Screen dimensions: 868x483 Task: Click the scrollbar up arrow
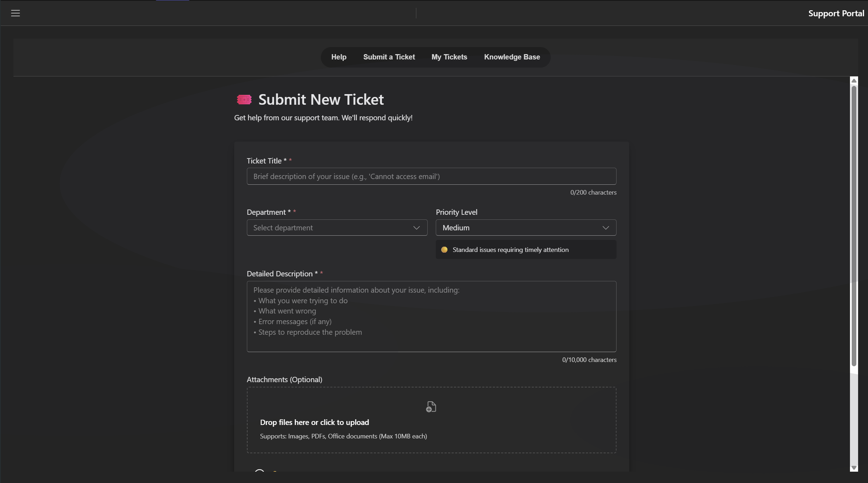[x=854, y=81]
